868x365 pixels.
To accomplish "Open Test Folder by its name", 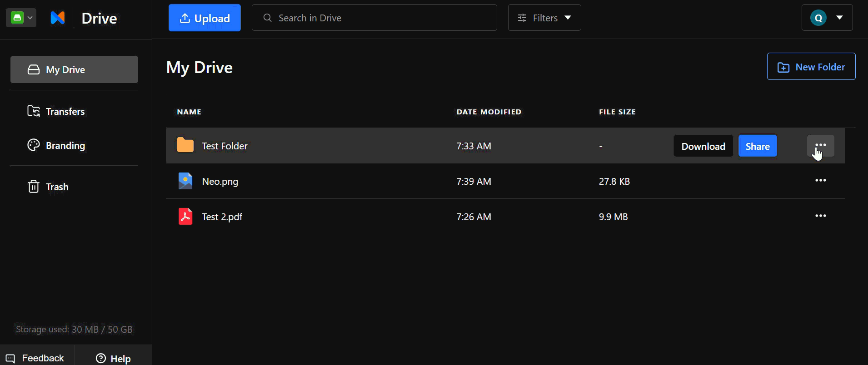I will click(224, 146).
